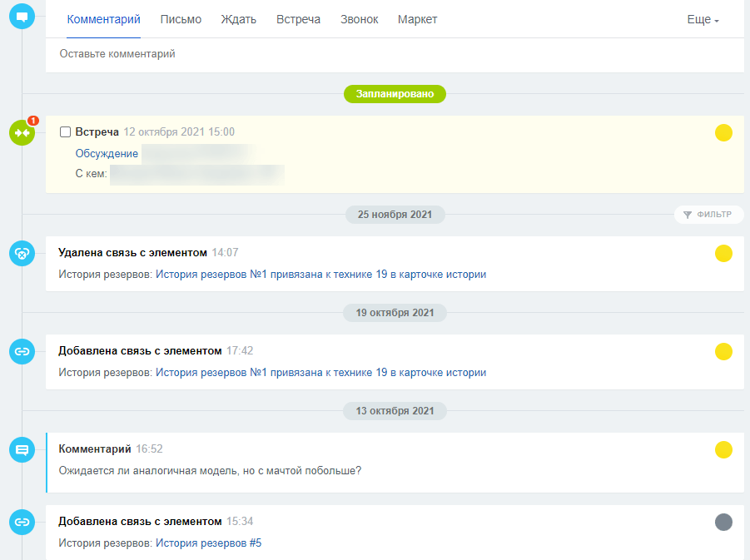Tick the Встреча completion checkbox
The width and height of the screenshot is (750, 560).
pyautogui.click(x=65, y=132)
